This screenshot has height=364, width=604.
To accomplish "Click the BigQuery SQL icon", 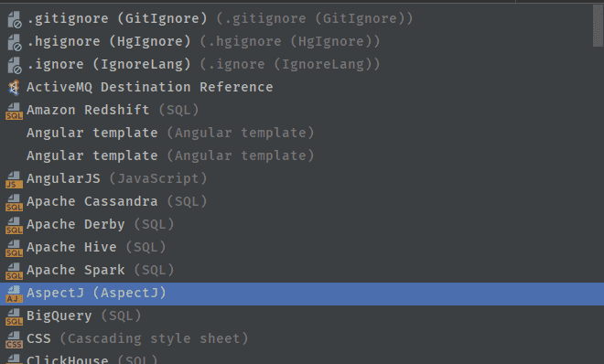I will [14, 316].
